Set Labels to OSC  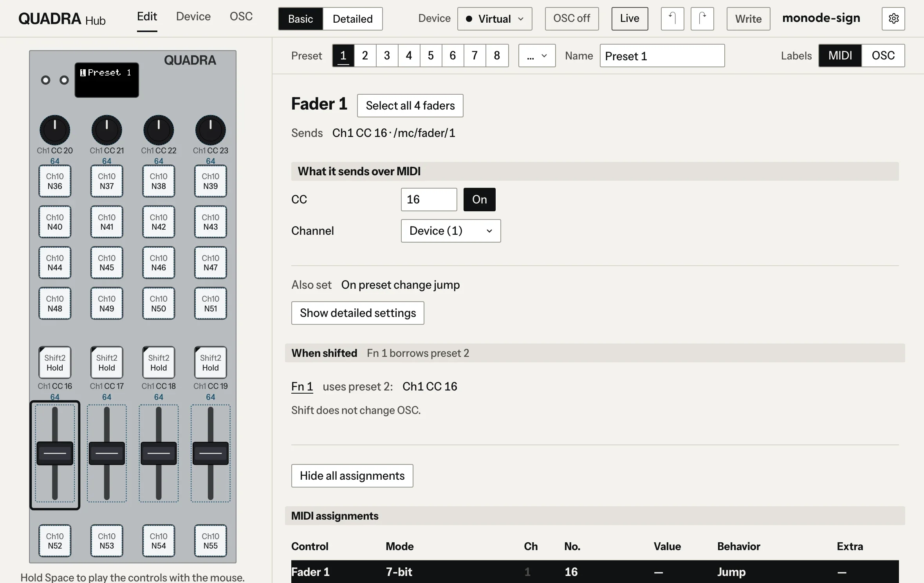[x=883, y=56]
